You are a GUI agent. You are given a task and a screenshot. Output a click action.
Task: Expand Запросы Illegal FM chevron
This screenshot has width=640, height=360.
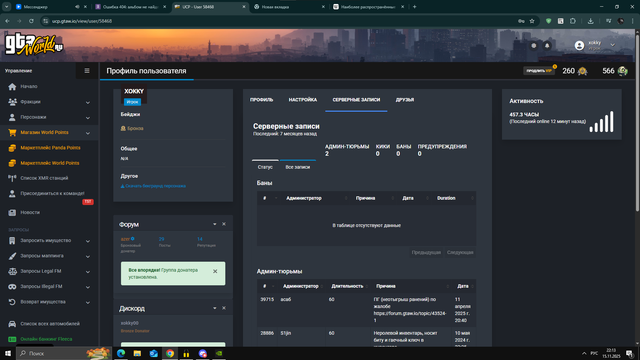click(88, 287)
